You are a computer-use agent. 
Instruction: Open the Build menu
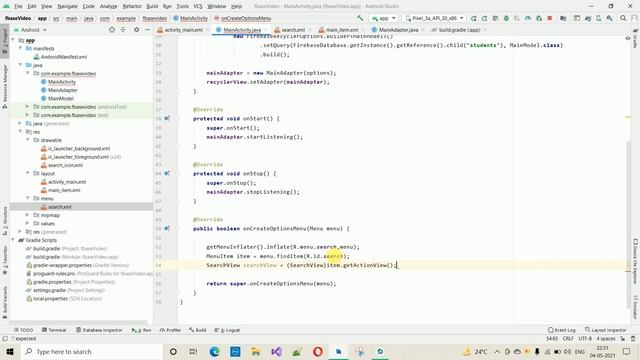click(x=152, y=6)
